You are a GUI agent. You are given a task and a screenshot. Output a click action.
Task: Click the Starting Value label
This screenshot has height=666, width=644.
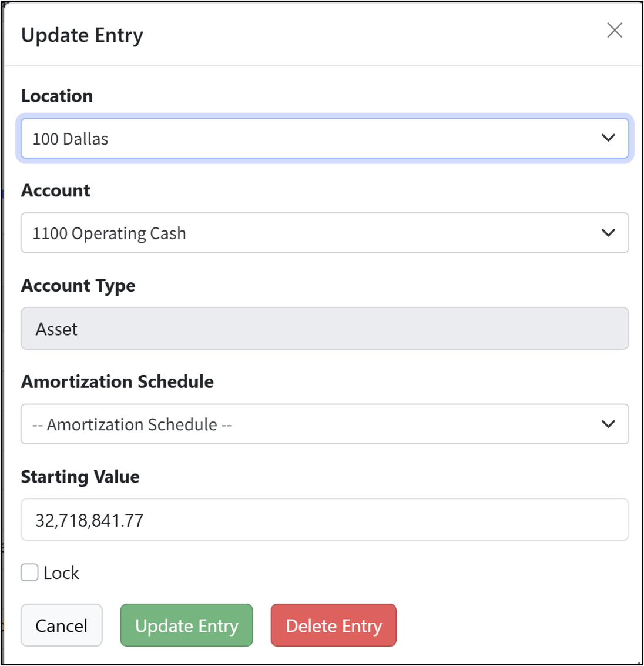tap(80, 477)
